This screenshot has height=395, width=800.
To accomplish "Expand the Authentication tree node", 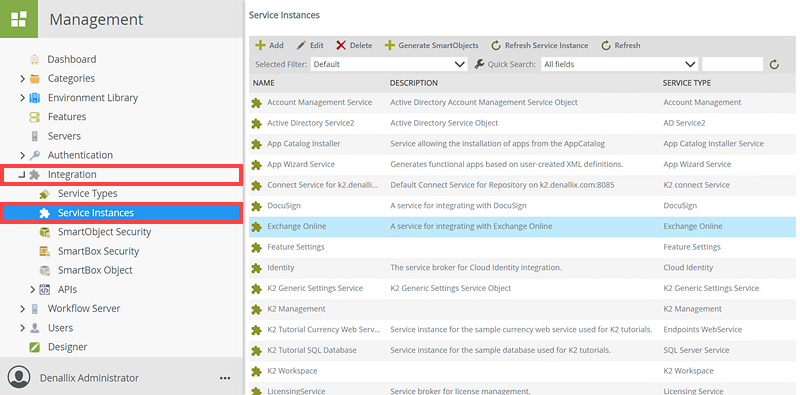I will click(22, 155).
